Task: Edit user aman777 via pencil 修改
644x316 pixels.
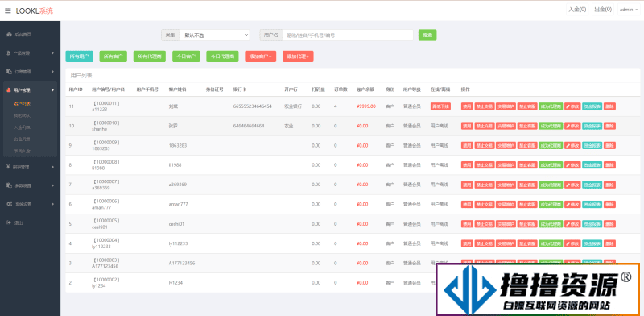Action: 572,204
